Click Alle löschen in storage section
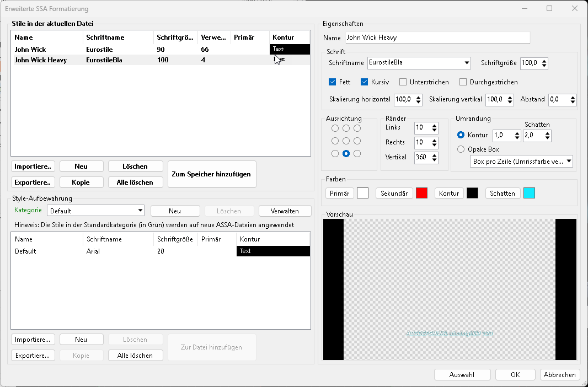 point(135,356)
